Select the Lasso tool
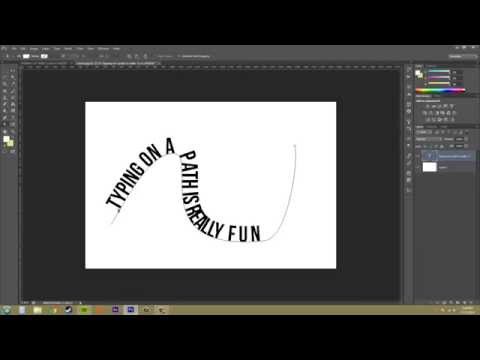 coord(5,76)
